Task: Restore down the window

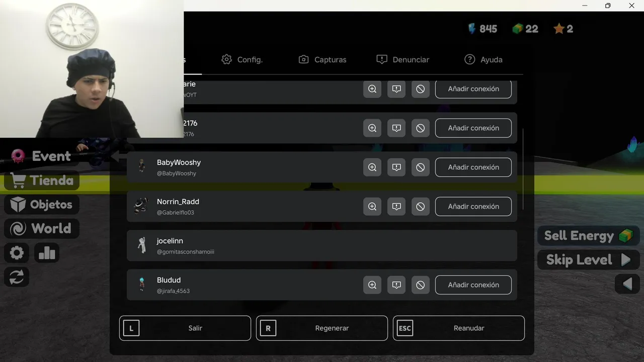Action: [608, 6]
